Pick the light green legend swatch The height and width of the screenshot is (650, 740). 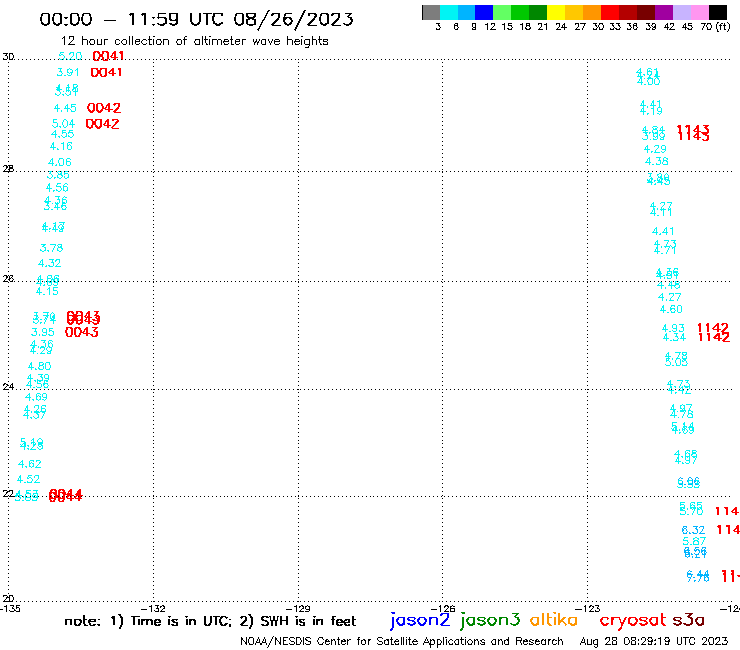502,12
